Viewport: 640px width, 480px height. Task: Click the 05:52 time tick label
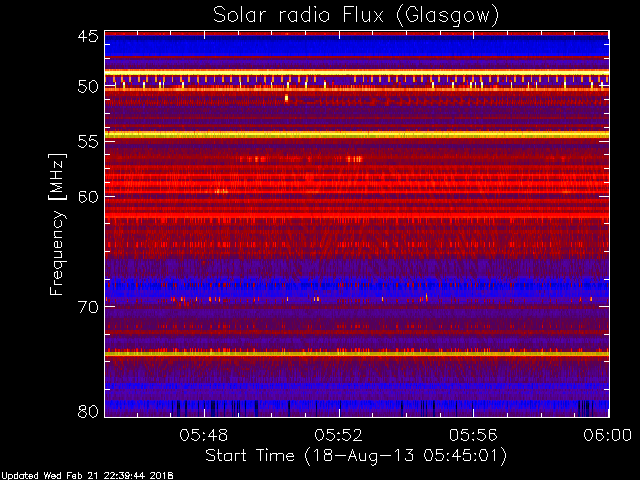[x=338, y=436]
